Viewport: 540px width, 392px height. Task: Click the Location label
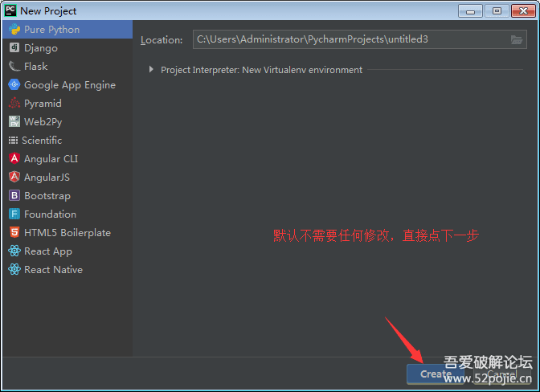162,40
